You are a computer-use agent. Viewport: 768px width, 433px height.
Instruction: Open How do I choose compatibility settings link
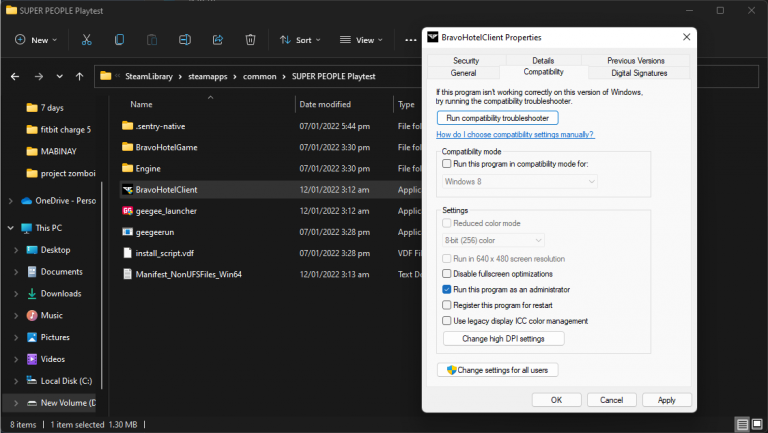tap(515, 134)
